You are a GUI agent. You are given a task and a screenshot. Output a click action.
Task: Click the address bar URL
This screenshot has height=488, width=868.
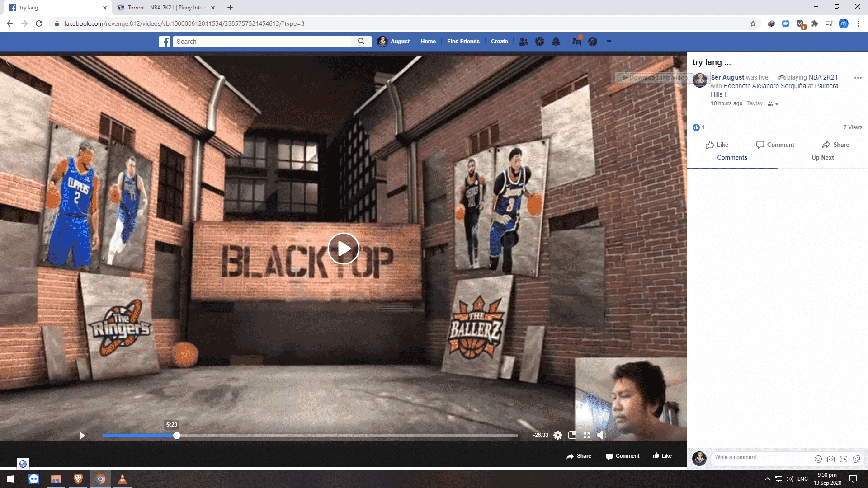(x=184, y=23)
